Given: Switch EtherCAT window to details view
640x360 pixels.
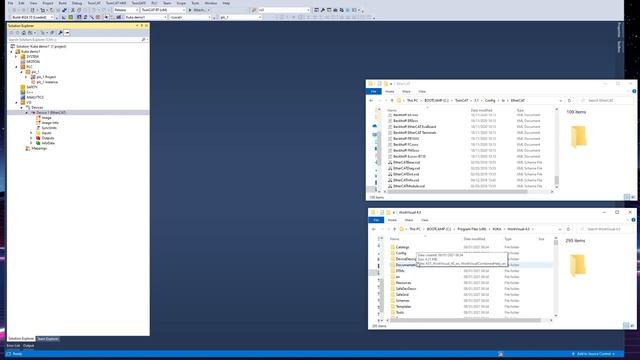Looking at the screenshot, I should [x=627, y=197].
